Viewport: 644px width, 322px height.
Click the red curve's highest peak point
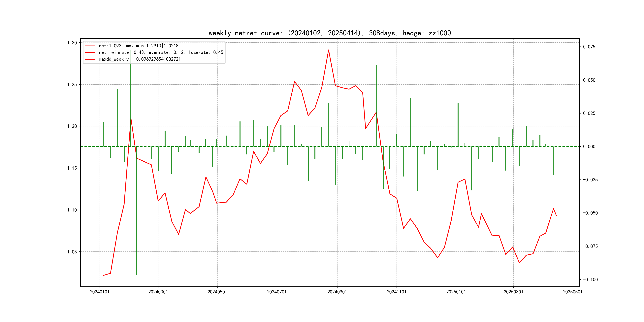coord(329,50)
